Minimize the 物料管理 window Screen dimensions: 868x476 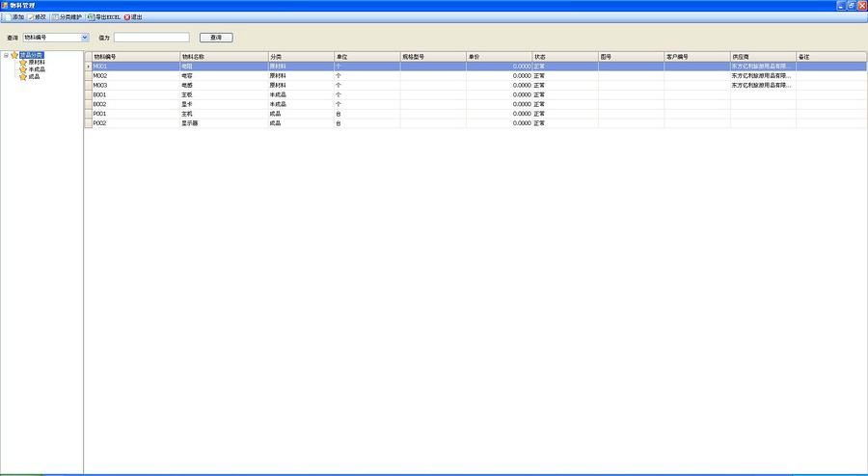tap(841, 6)
